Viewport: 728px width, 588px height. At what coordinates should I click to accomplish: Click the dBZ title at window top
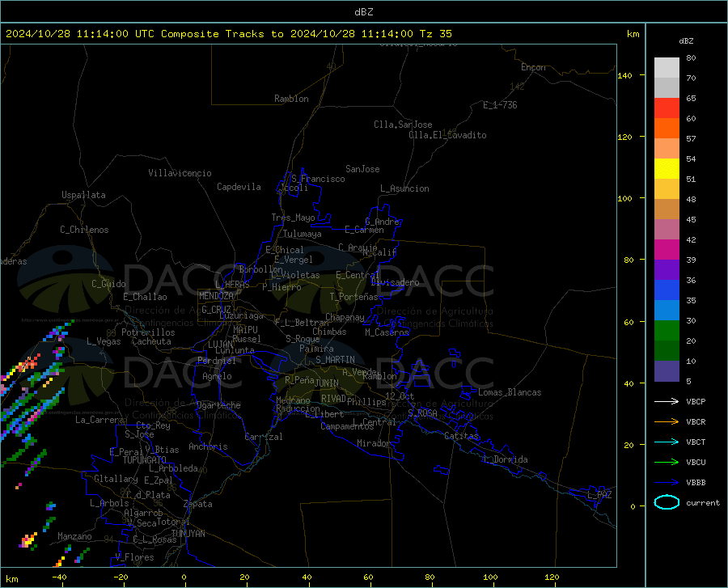pos(363,12)
